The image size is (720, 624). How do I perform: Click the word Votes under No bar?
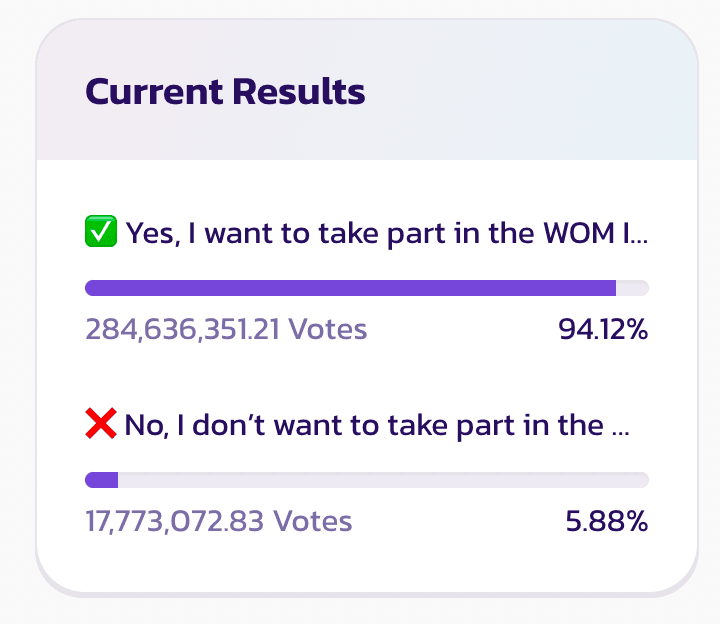click(x=313, y=521)
